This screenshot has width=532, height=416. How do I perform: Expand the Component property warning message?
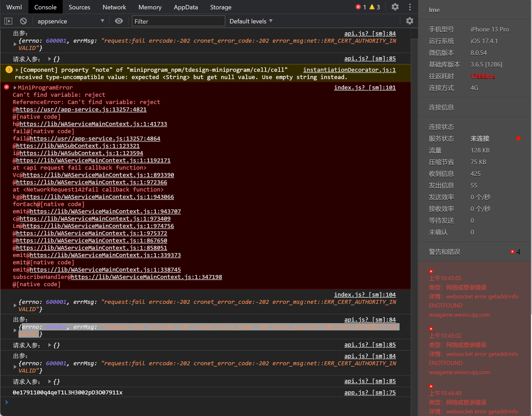point(17,70)
